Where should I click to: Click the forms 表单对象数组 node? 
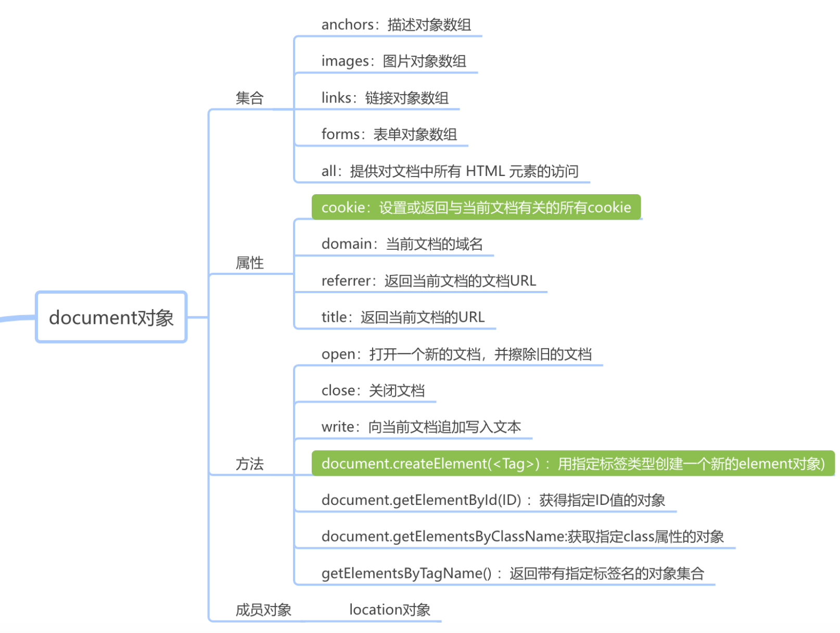(389, 134)
